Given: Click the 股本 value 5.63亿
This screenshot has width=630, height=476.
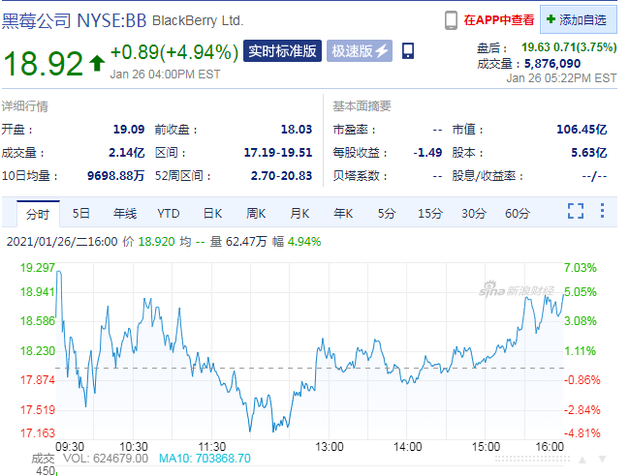Looking at the screenshot, I should [x=589, y=153].
